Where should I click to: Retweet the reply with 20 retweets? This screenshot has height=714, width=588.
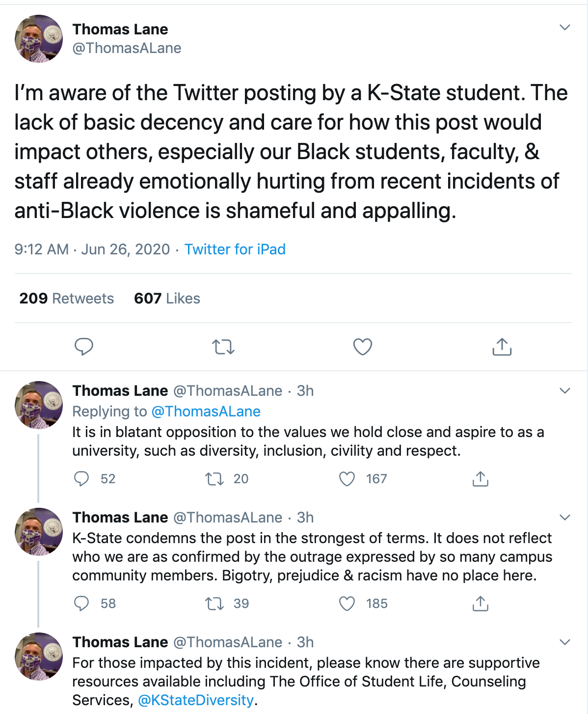(x=214, y=479)
